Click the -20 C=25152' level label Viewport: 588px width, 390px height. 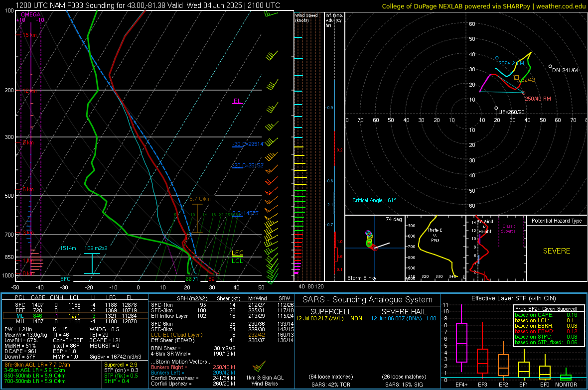click(248, 165)
